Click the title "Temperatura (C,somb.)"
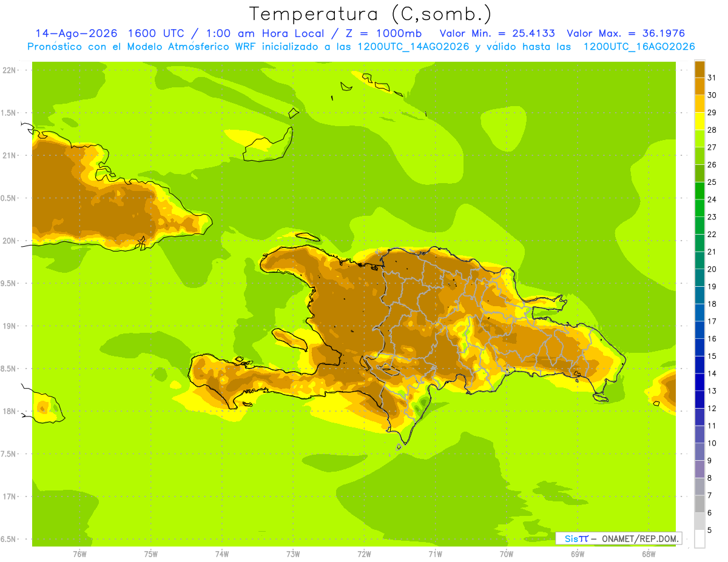This screenshot has width=728, height=562. 370,14
